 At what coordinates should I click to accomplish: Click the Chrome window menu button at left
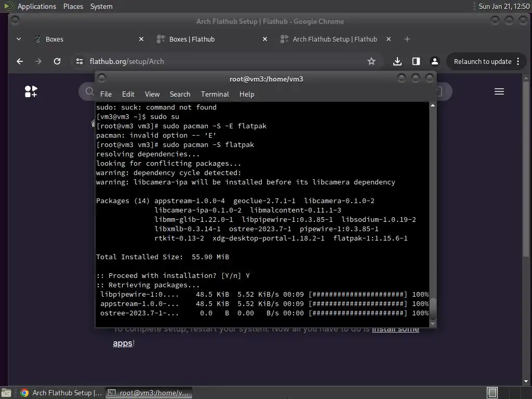tap(15, 20)
